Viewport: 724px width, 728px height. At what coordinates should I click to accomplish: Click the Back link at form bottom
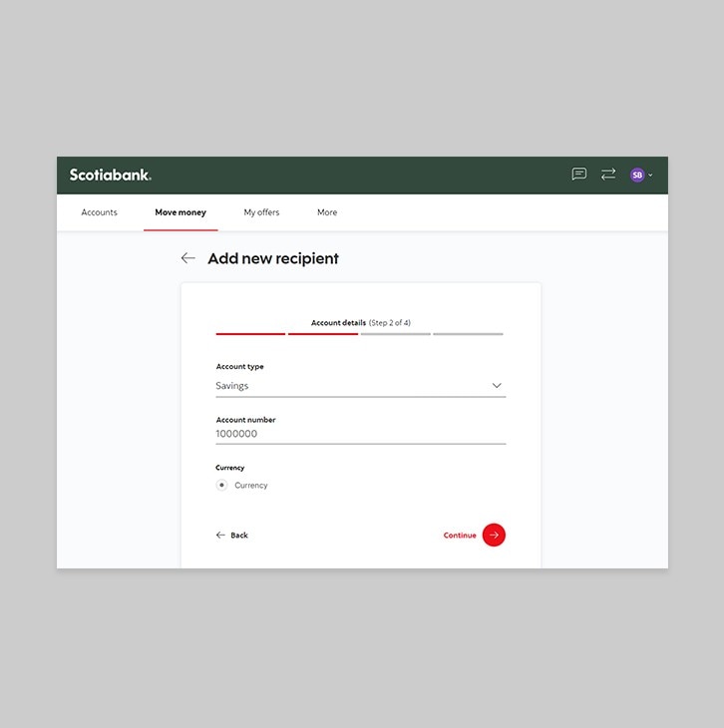coord(231,536)
